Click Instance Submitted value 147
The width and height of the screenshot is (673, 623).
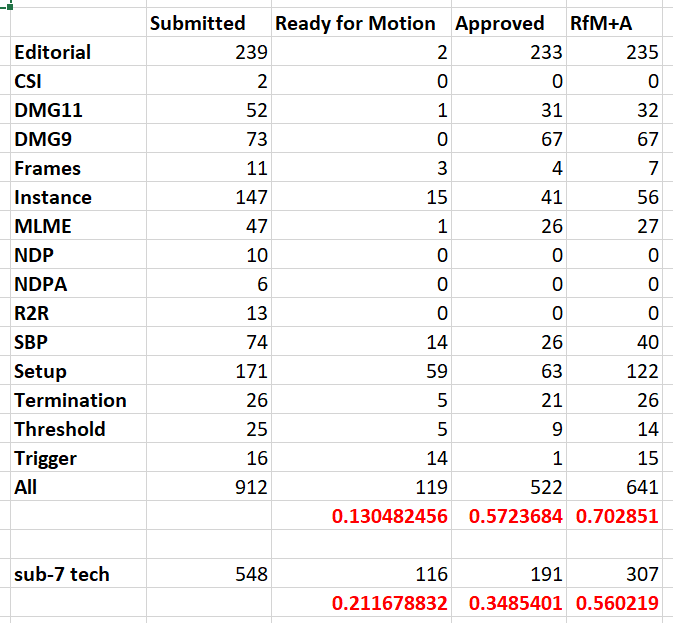pyautogui.click(x=209, y=196)
